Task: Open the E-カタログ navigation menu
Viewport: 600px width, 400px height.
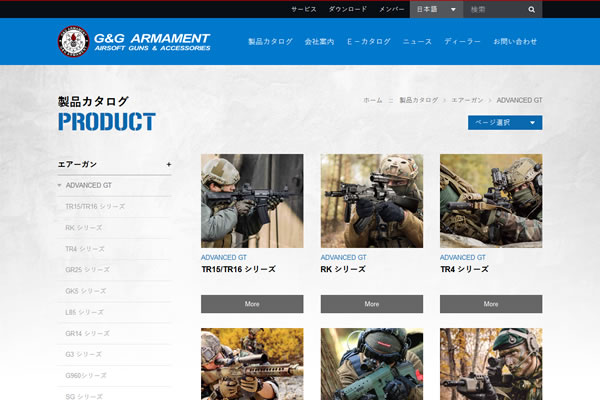Action: (x=368, y=41)
